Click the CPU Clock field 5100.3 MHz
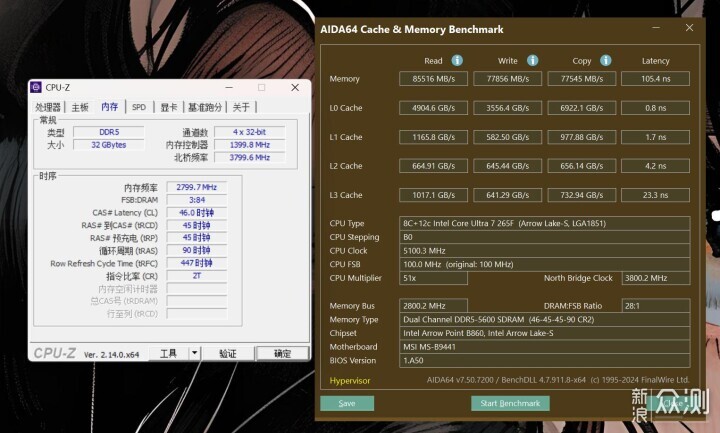This screenshot has width=720, height=433. pyautogui.click(x=545, y=251)
